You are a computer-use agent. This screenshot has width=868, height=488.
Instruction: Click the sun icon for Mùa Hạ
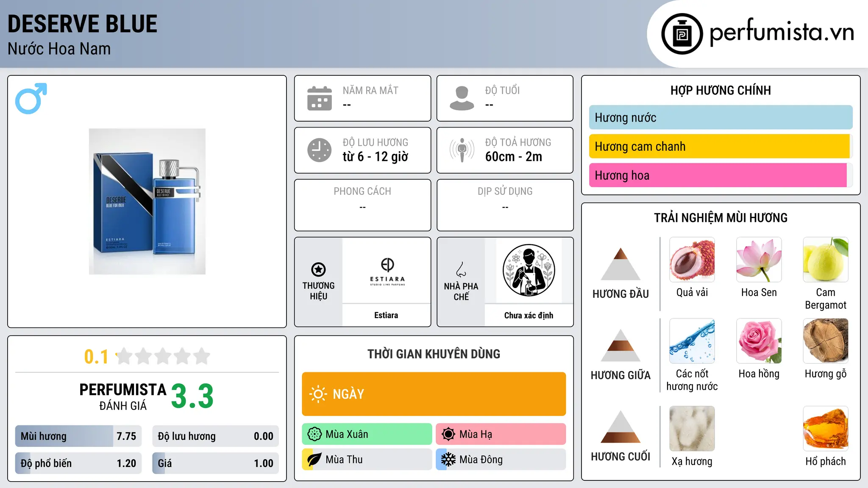[x=448, y=434]
